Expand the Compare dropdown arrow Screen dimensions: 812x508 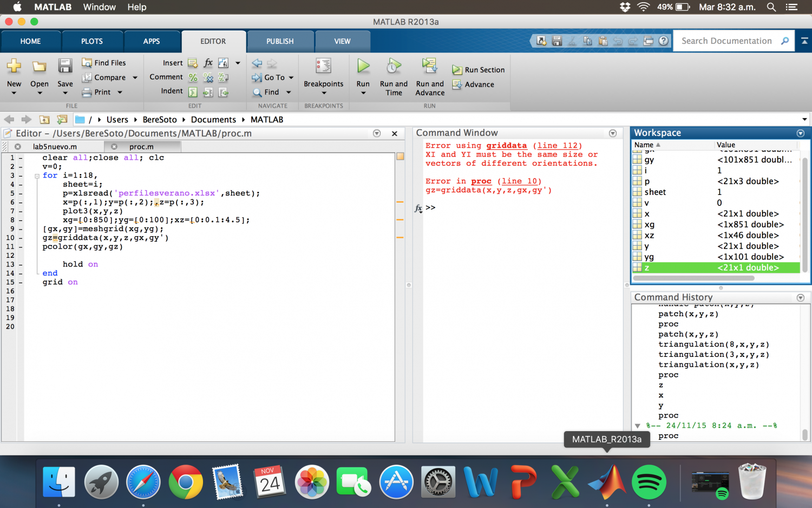coord(135,77)
